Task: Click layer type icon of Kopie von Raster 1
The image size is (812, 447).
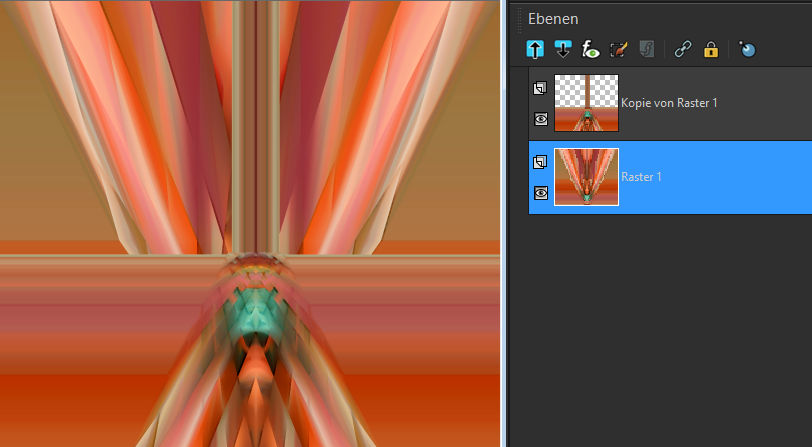Action: tap(540, 88)
